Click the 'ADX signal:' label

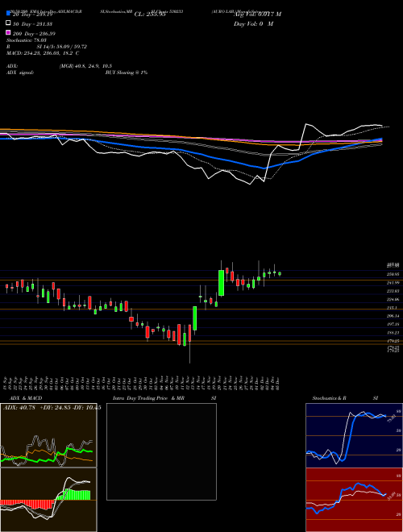pyautogui.click(x=20, y=73)
